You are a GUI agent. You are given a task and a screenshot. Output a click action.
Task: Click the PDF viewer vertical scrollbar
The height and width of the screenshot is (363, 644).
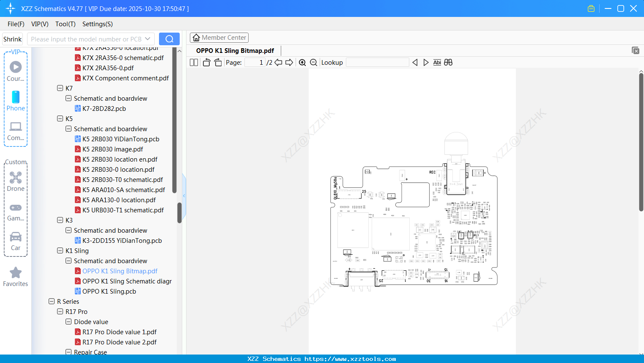tap(641, 142)
